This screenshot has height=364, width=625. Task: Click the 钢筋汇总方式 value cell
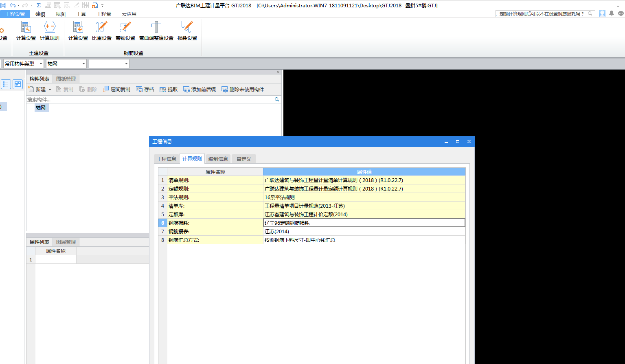(364, 240)
